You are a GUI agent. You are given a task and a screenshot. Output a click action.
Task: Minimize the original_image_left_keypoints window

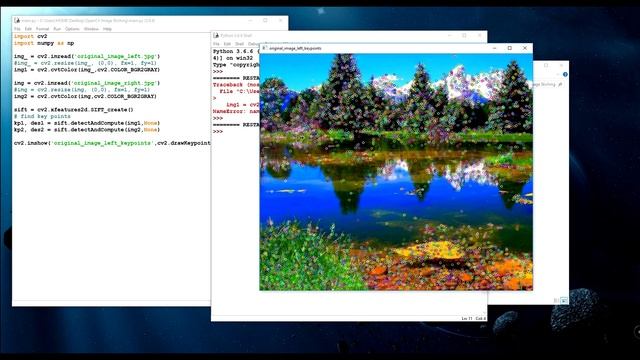coord(494,48)
